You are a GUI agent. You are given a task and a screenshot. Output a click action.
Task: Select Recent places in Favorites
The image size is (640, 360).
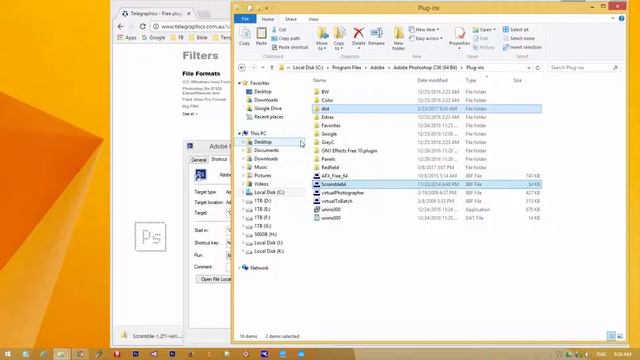click(268, 117)
